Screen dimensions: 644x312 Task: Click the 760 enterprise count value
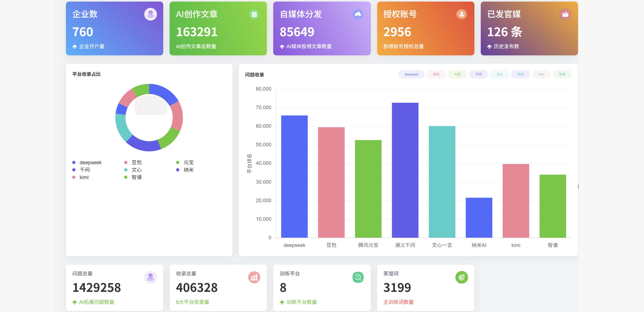pyautogui.click(x=82, y=32)
